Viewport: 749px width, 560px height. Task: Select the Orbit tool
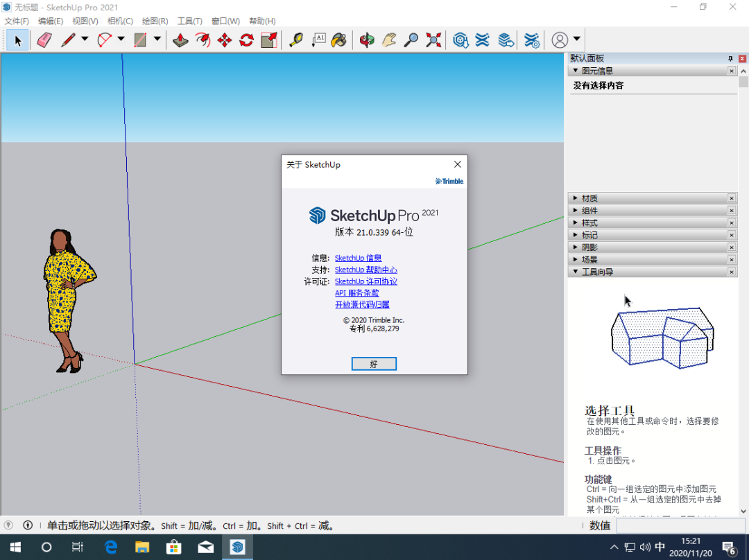click(367, 40)
